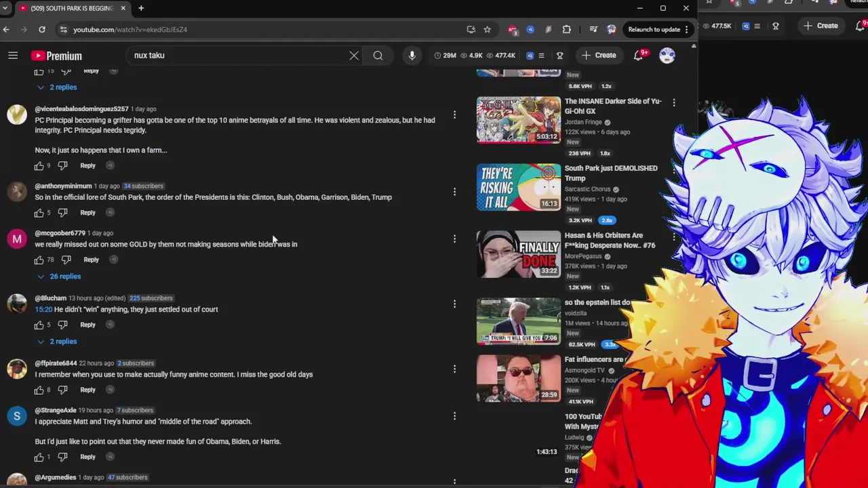Open a new browser tab
Image resolution: width=868 pixels, height=488 pixels.
(141, 8)
